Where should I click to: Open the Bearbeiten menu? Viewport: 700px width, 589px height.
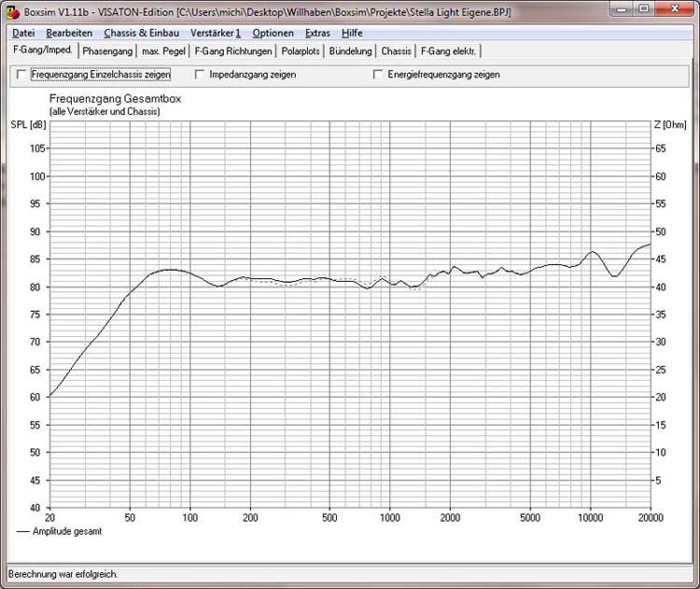[69, 33]
